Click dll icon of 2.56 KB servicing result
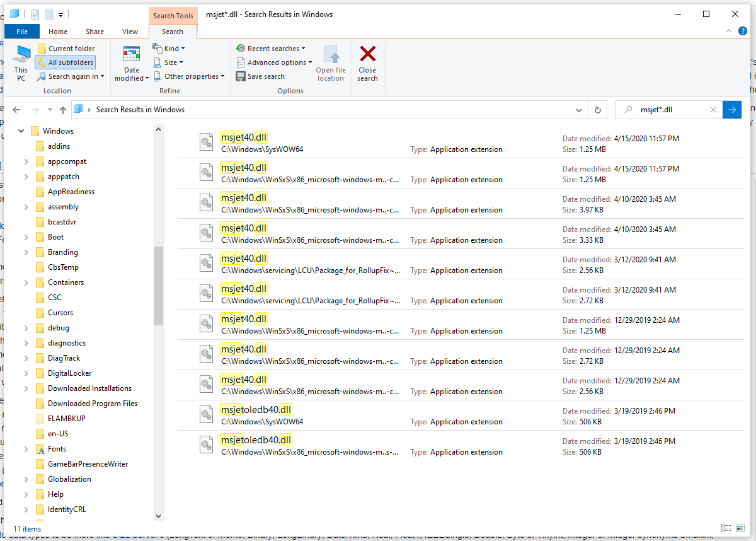 tap(207, 264)
